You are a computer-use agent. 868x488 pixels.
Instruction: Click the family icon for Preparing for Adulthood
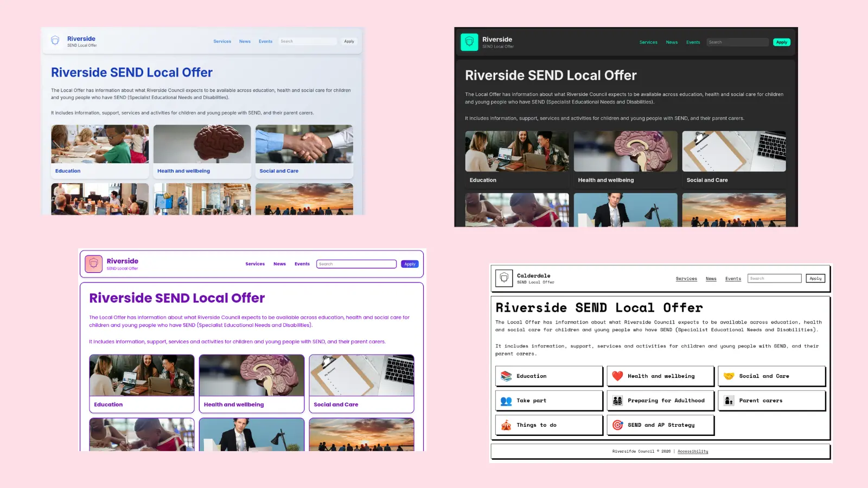coord(617,401)
